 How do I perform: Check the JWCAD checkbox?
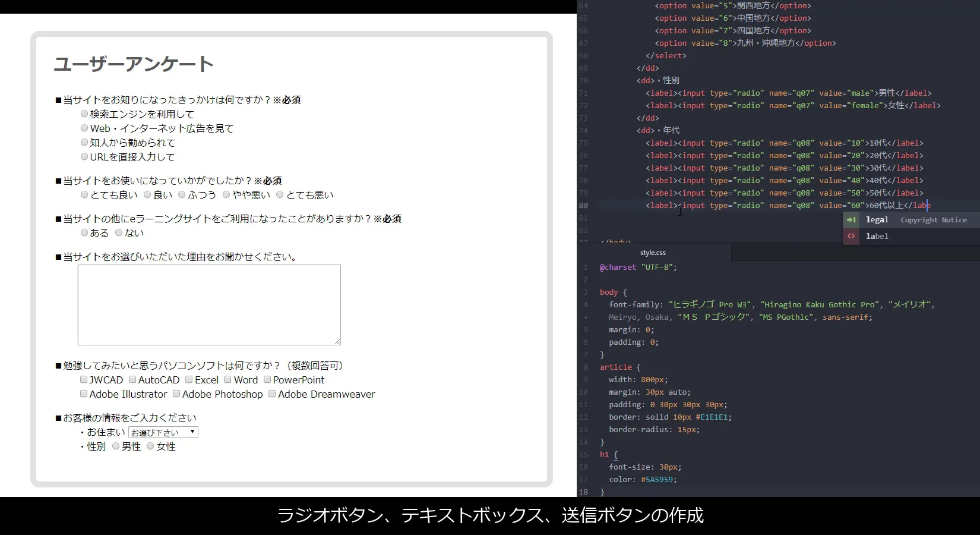coord(84,379)
